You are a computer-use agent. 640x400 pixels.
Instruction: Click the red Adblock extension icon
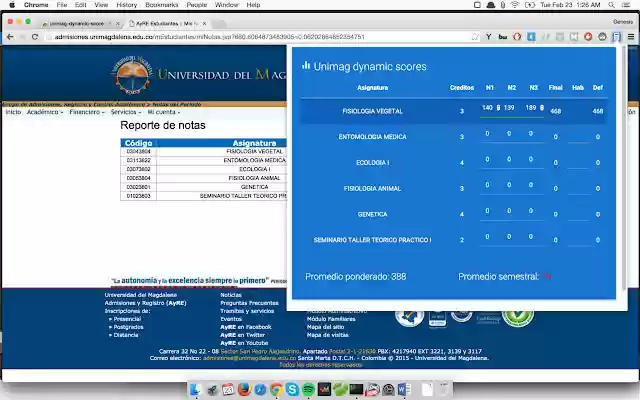(x=588, y=37)
